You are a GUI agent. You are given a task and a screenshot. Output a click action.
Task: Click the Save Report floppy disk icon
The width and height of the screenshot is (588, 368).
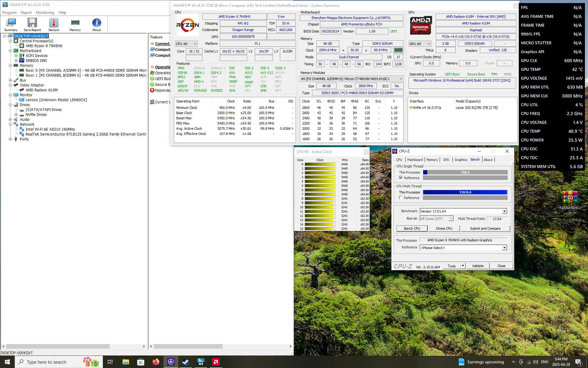pyautogui.click(x=32, y=25)
